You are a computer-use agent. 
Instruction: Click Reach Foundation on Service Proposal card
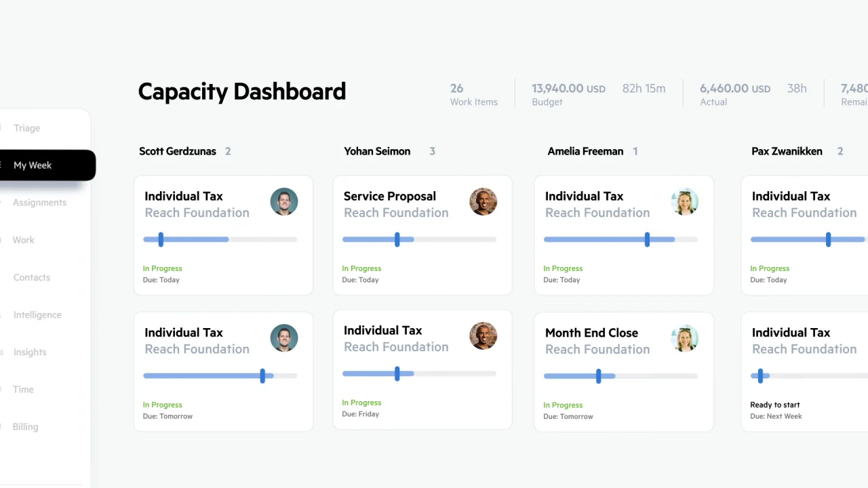[396, 213]
